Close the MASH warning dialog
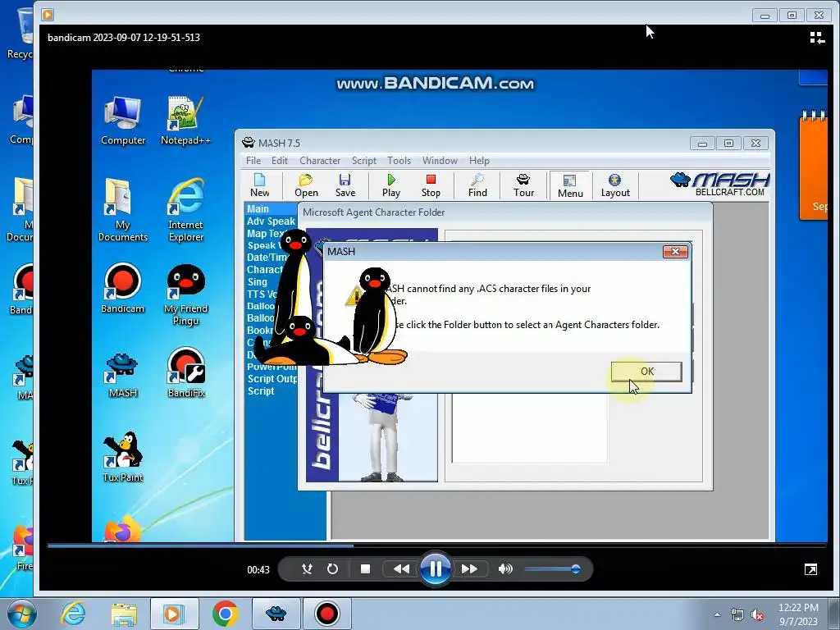 coord(675,252)
